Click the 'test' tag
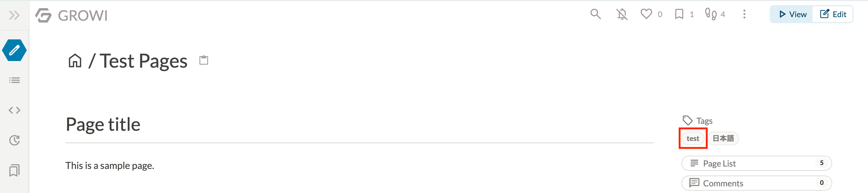Viewport: 868px width, 193px height. pyautogui.click(x=693, y=139)
